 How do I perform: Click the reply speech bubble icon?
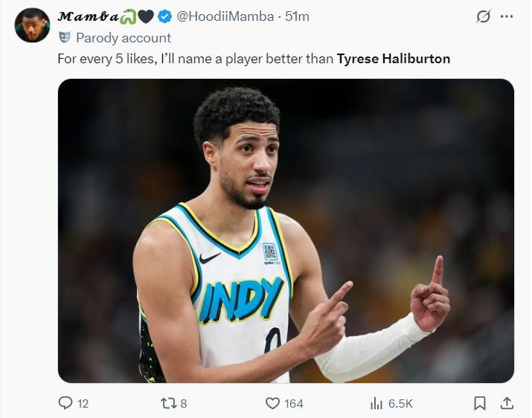65,403
